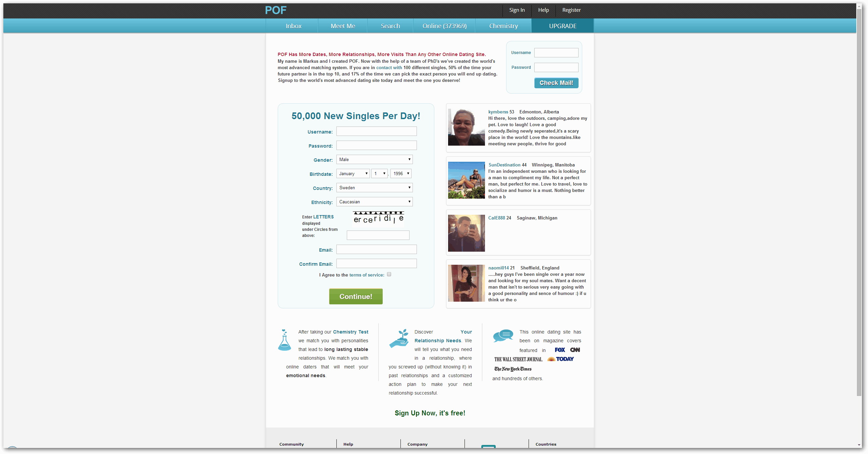Focus the Email field
Image resolution: width=868 pixels, height=454 pixels.
376,250
